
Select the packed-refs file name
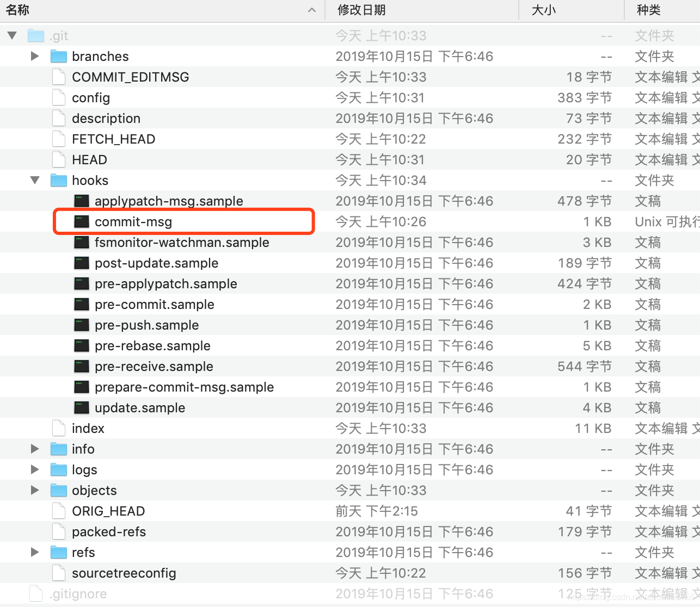click(109, 532)
